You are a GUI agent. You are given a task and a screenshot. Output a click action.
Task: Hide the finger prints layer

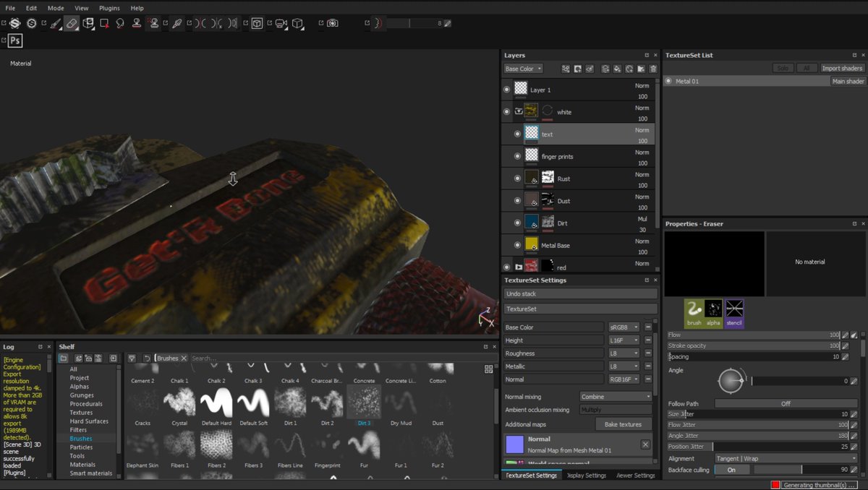click(517, 156)
